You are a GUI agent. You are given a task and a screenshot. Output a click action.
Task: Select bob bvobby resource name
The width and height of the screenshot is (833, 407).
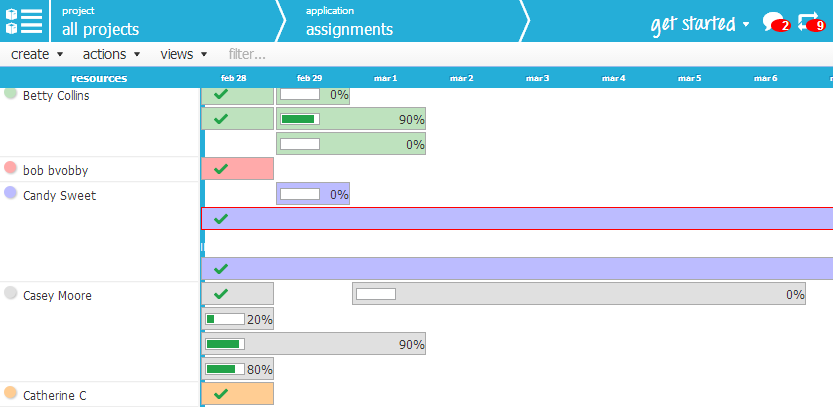[56, 171]
